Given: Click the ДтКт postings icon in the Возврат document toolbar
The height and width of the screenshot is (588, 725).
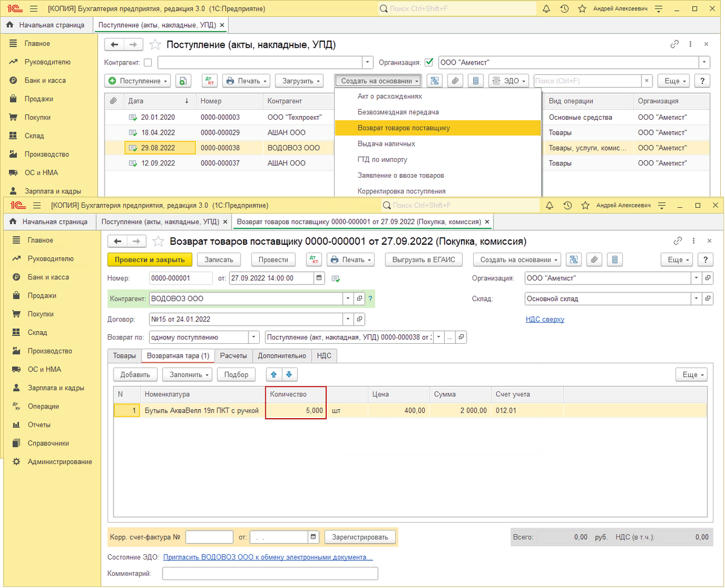Looking at the screenshot, I should click(314, 259).
